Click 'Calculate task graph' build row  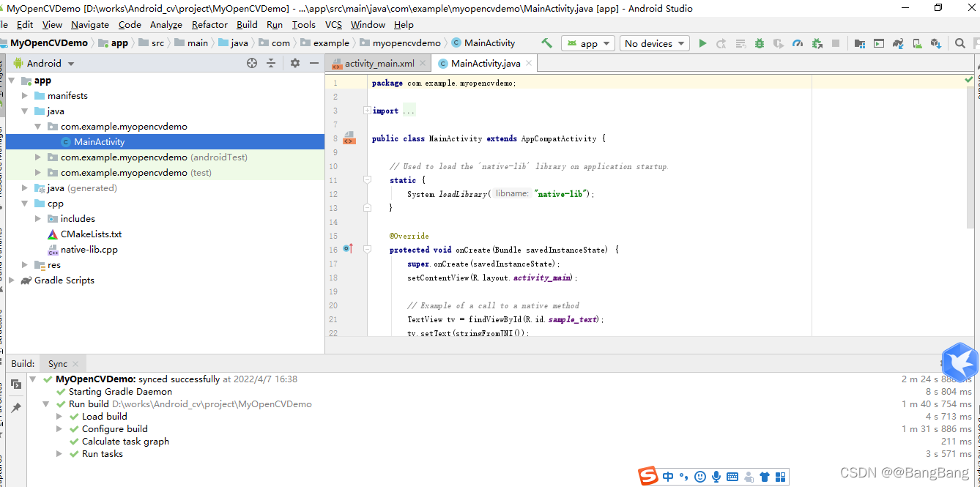click(125, 442)
